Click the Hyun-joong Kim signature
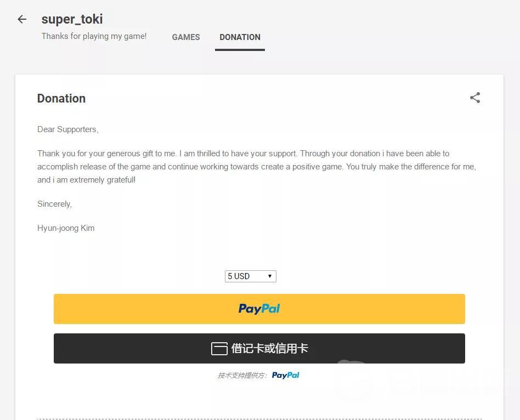Viewport: 520px width, 420px height. [x=66, y=228]
